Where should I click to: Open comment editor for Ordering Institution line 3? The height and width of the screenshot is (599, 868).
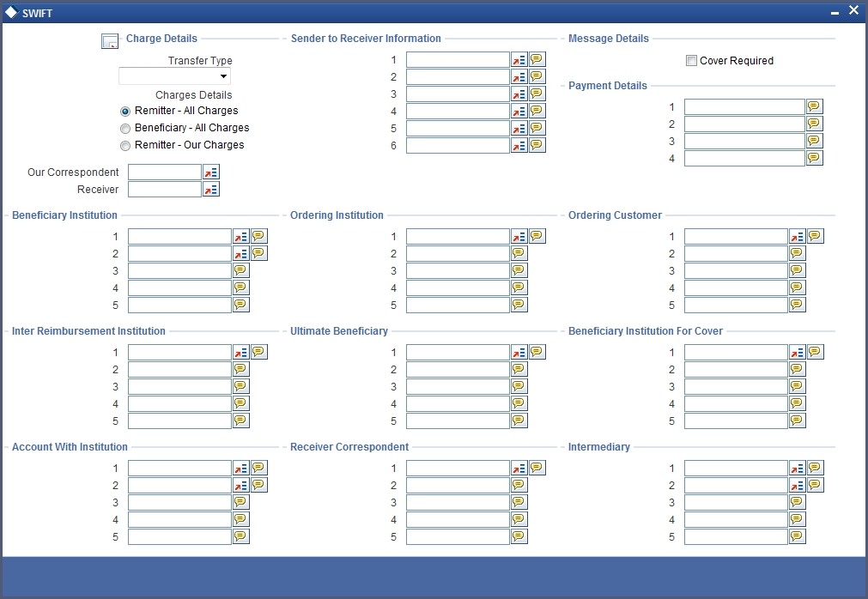[519, 270]
